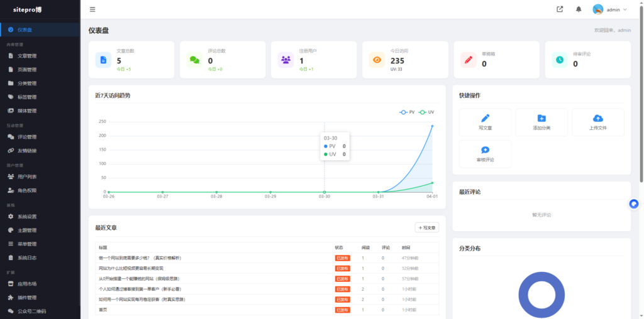Click the 草稿箱 pencil icon
644x319 pixels.
[469, 60]
